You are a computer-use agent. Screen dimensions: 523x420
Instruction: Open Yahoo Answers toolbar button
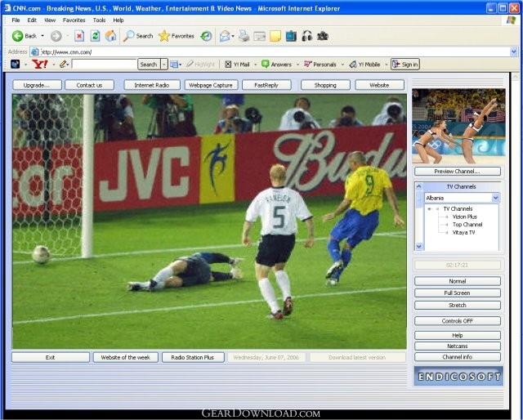coord(276,65)
